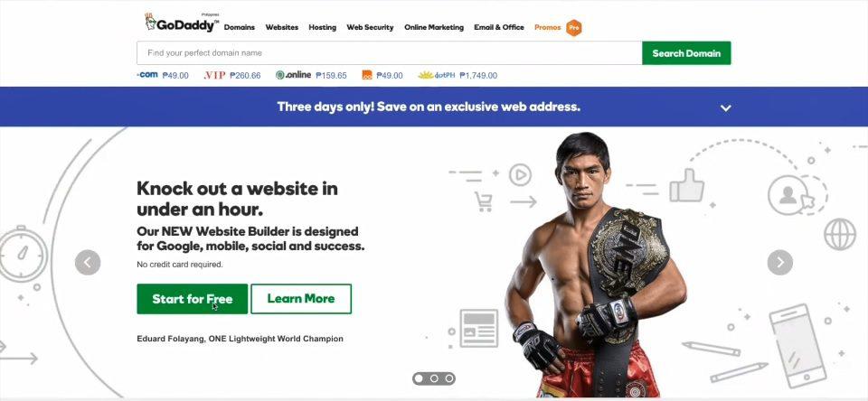Click the Learn More button
The width and height of the screenshot is (868, 401).
click(x=301, y=299)
